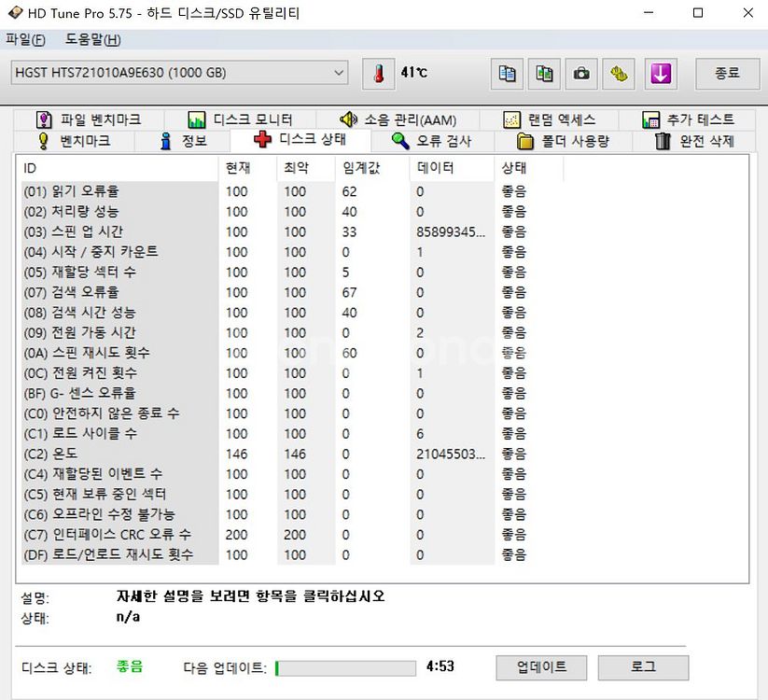Select the (C0) 안전하지 않은 종료 수 row
Image resolution: width=768 pixels, height=700 pixels.
click(292, 413)
